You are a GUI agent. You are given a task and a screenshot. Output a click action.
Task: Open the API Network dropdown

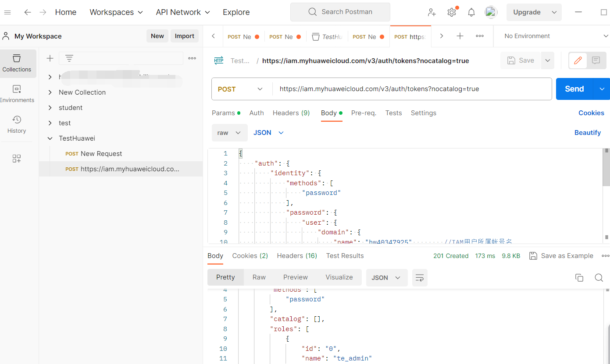point(183,12)
